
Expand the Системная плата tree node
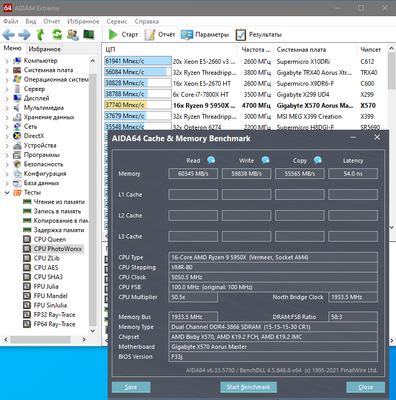(x=7, y=70)
